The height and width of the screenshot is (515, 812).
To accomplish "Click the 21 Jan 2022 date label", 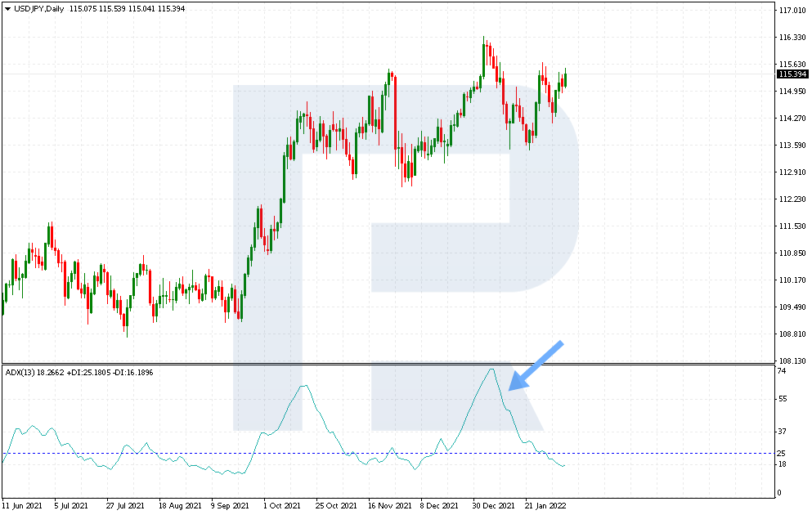I will [x=545, y=505].
